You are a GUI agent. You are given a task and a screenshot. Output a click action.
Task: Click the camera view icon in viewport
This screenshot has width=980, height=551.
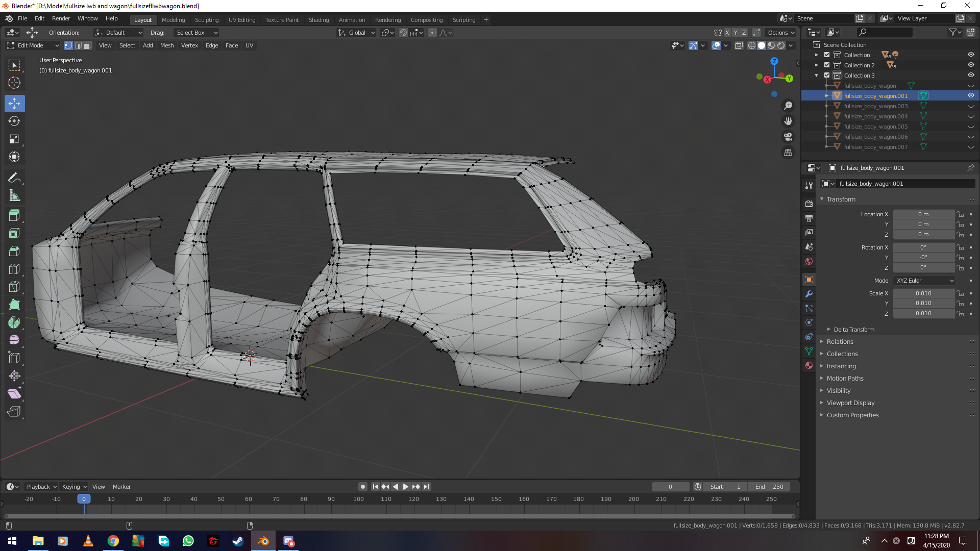(788, 137)
